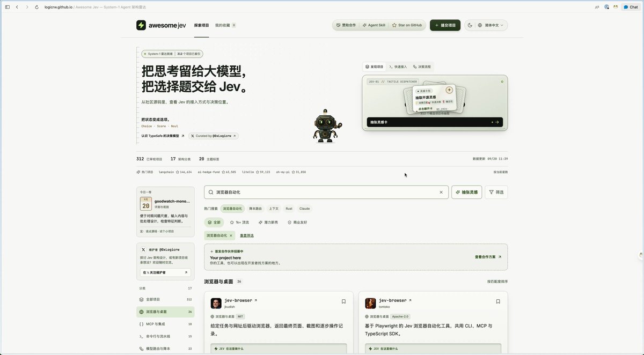Open the 查看合作方案 link
This screenshot has width=644, height=355.
coord(488,257)
